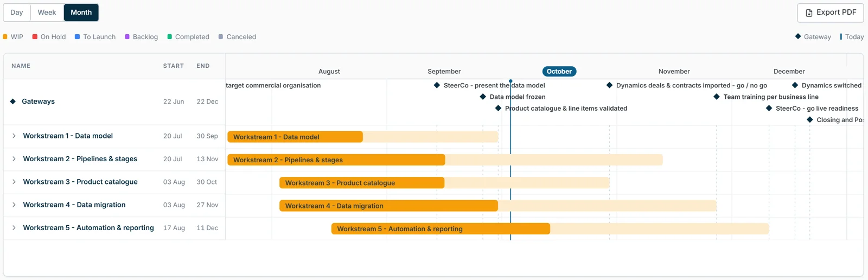
Task: Click the red On Hold legend swatch
Action: click(35, 37)
